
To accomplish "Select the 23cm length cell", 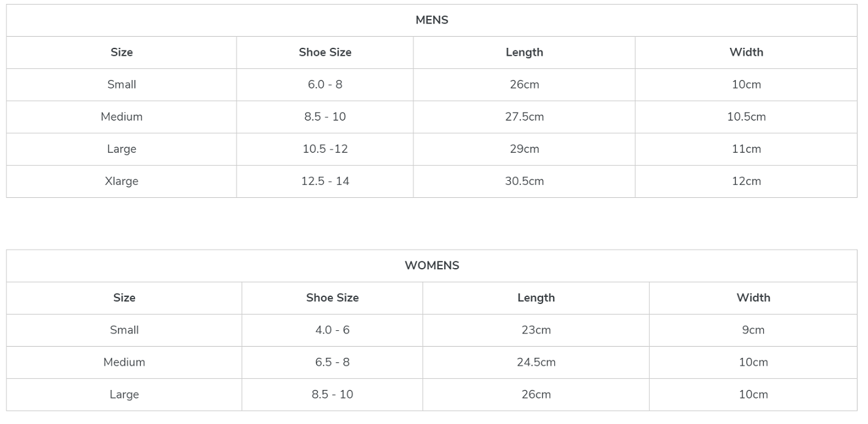I will tap(536, 330).
